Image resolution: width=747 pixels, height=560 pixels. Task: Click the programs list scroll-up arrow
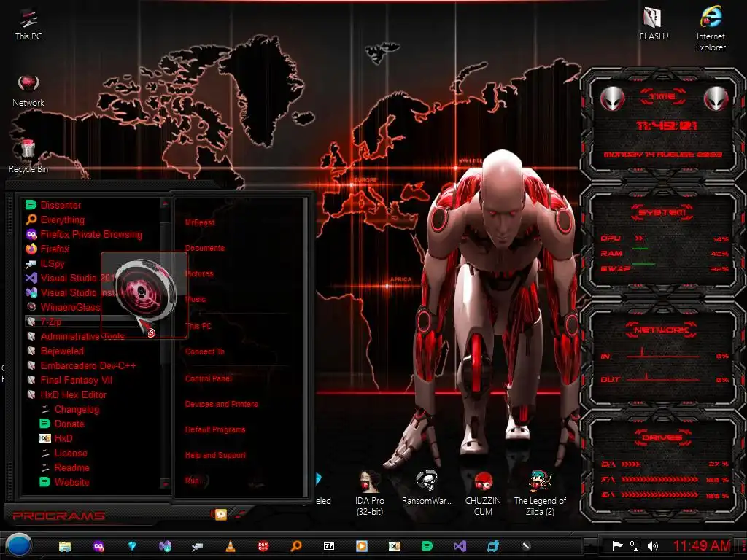[166, 204]
